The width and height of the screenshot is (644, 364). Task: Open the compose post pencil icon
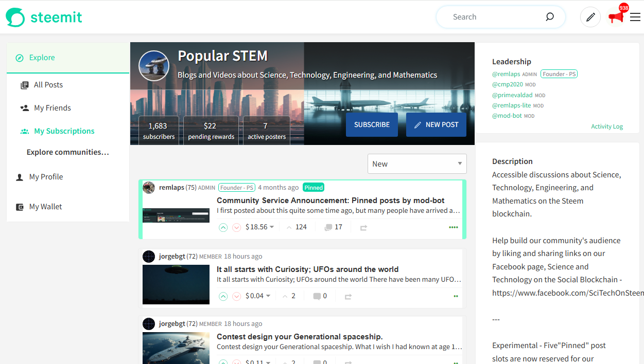(590, 17)
